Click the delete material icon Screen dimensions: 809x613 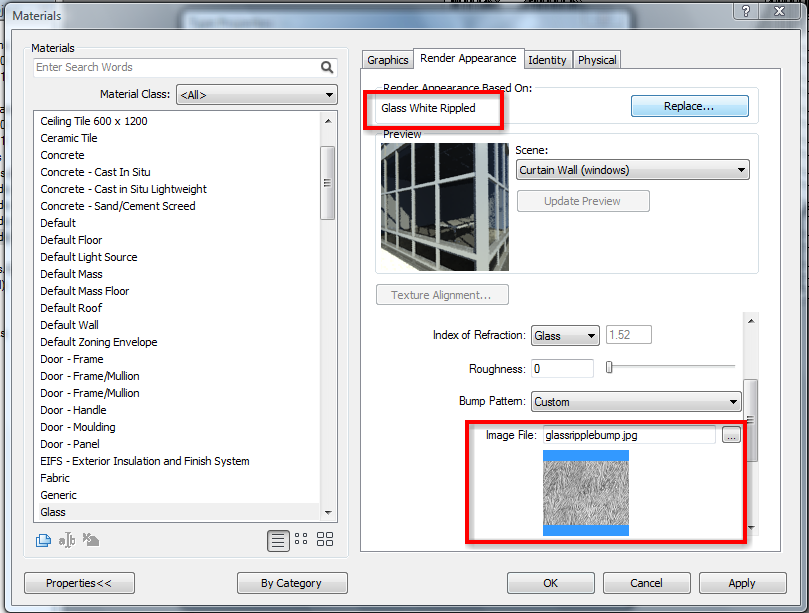tap(91, 540)
